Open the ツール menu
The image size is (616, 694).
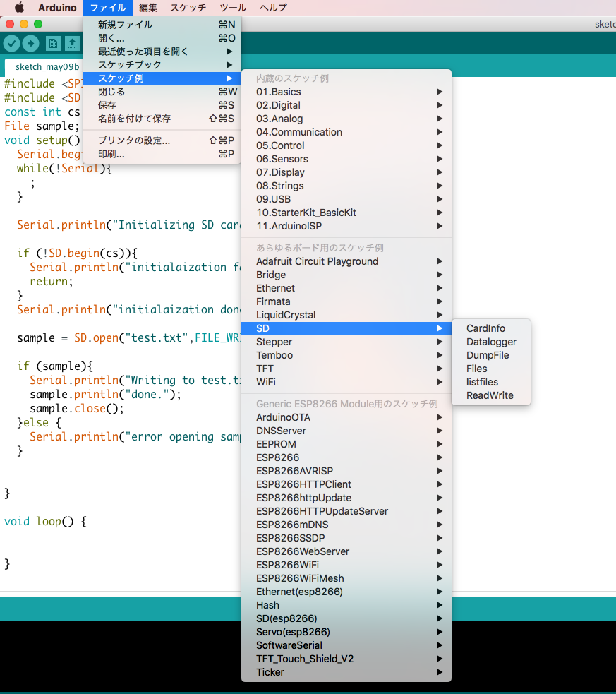[233, 8]
